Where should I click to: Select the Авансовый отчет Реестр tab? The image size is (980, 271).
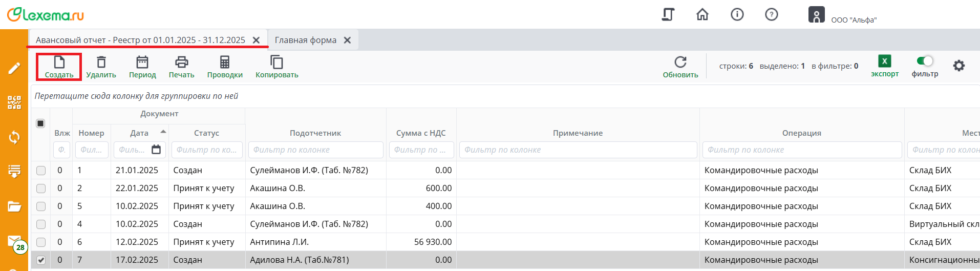[x=140, y=40]
